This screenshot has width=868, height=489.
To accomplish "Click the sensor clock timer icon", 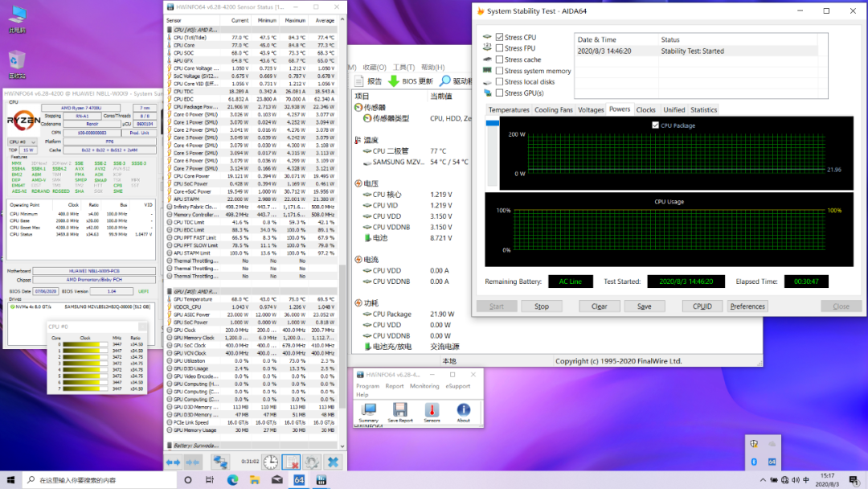I will (x=270, y=462).
